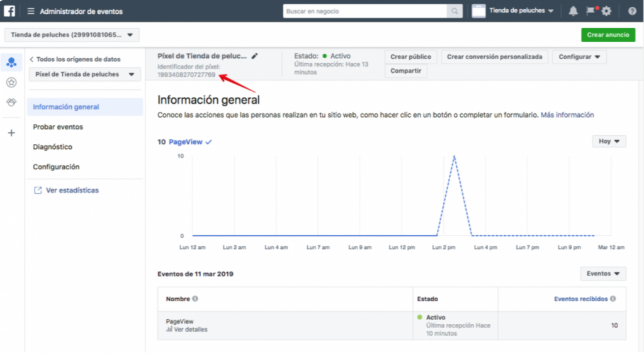Select Probar eventos in sidebar
Image resolution: width=644 pixels, height=354 pixels.
click(x=58, y=127)
